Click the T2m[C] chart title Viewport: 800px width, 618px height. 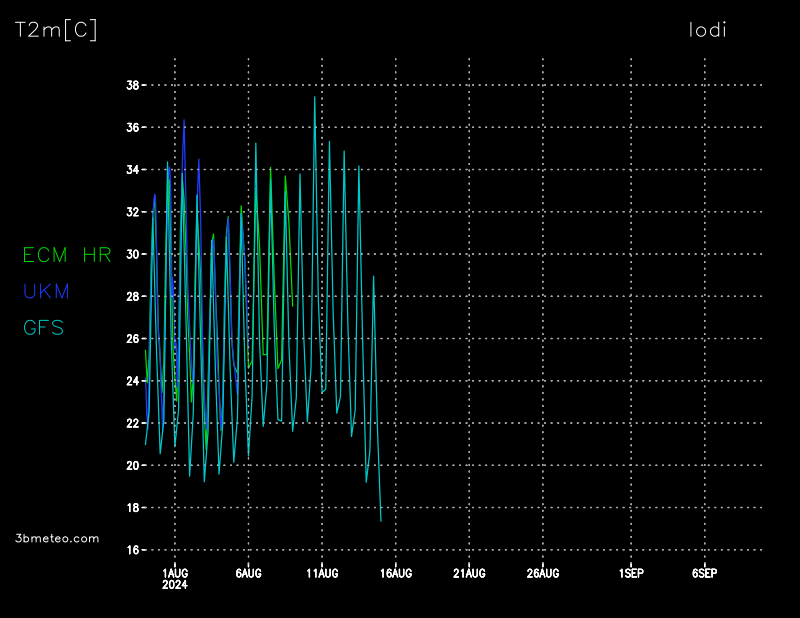pos(56,30)
